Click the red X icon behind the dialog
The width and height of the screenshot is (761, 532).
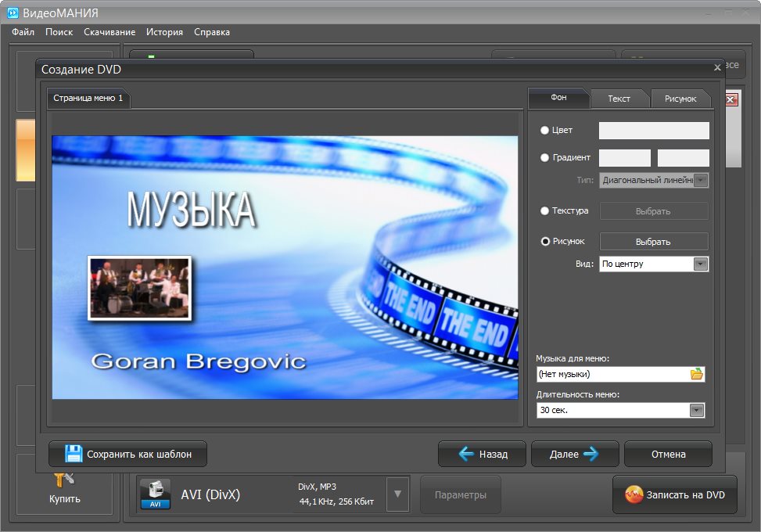point(731,100)
